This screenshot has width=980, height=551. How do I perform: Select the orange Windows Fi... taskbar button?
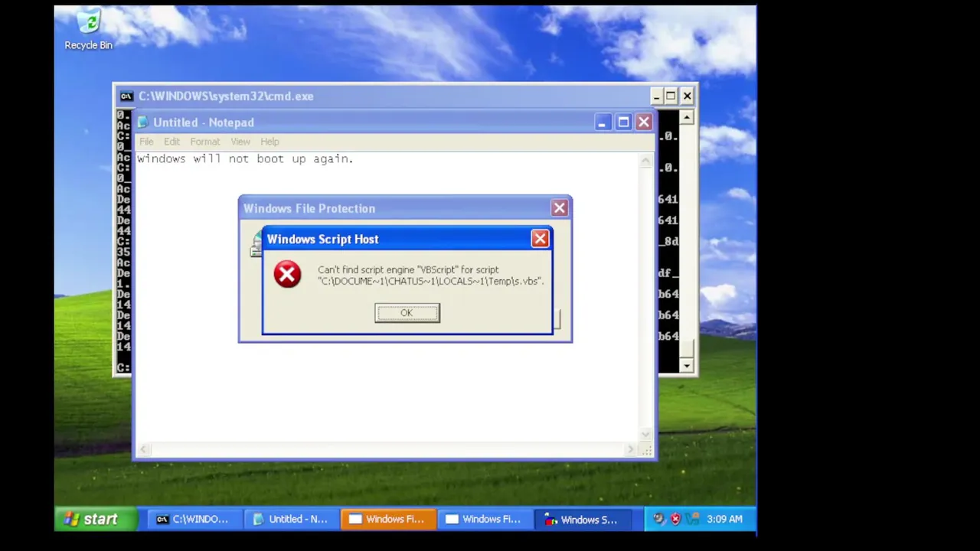tap(387, 519)
